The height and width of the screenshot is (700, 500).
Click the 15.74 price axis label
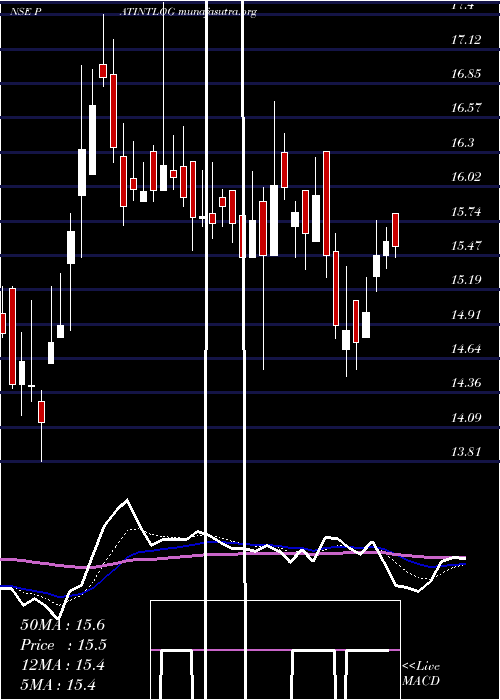click(466, 211)
